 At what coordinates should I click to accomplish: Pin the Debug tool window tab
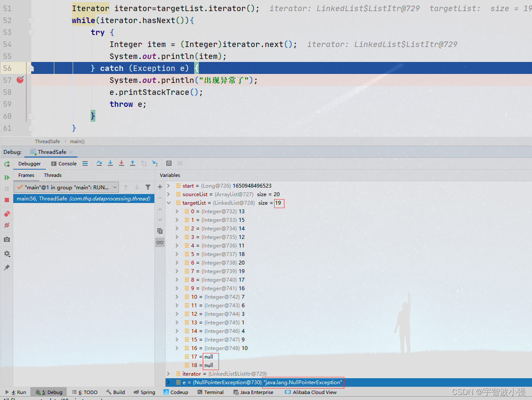(x=7, y=267)
